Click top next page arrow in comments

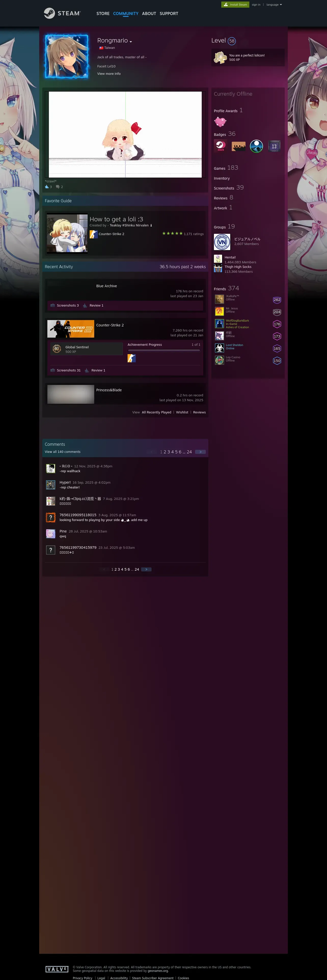tap(200, 452)
